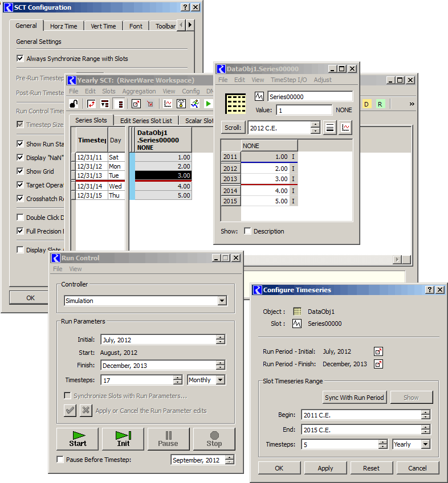Switch to the Horz Time tab
Screen dimensions: 448x483
tap(63, 26)
